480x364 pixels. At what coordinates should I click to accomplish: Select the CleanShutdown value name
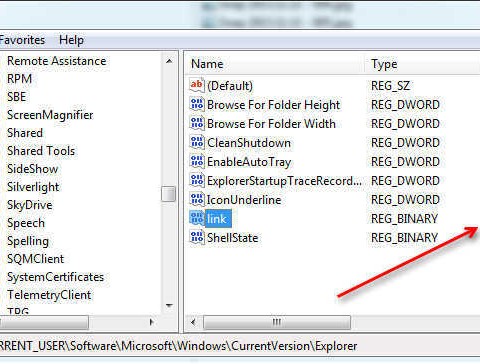[249, 143]
